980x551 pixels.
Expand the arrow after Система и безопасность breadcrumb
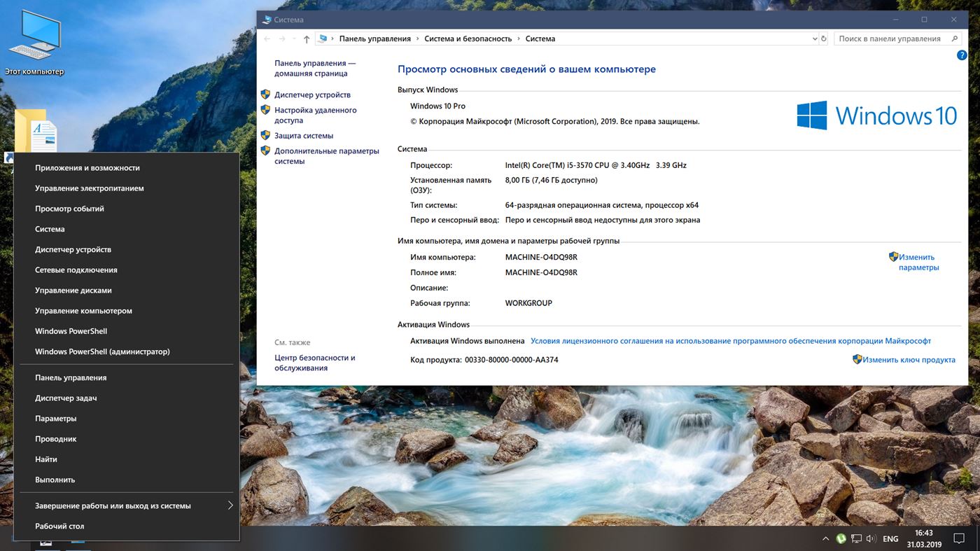click(519, 39)
